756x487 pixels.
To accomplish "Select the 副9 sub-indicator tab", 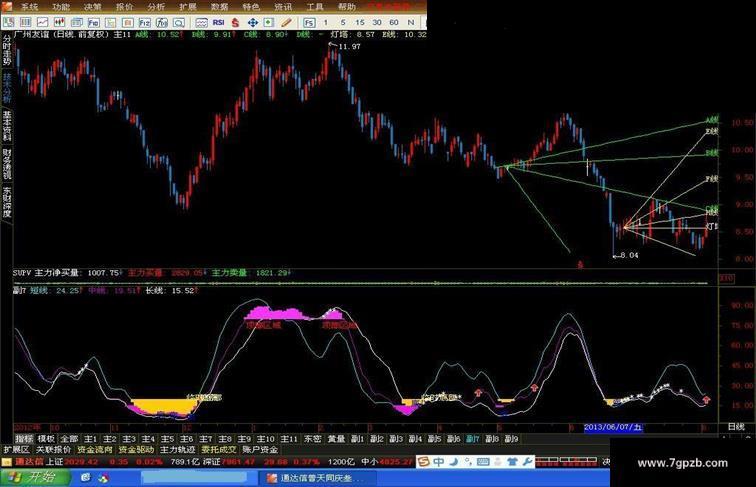I will pos(512,439).
